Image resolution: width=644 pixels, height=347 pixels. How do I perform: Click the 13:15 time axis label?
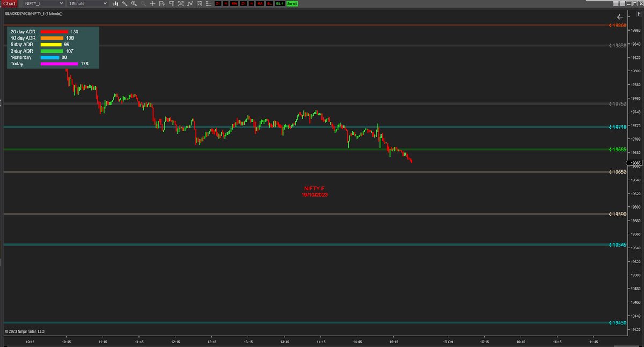(x=248, y=342)
